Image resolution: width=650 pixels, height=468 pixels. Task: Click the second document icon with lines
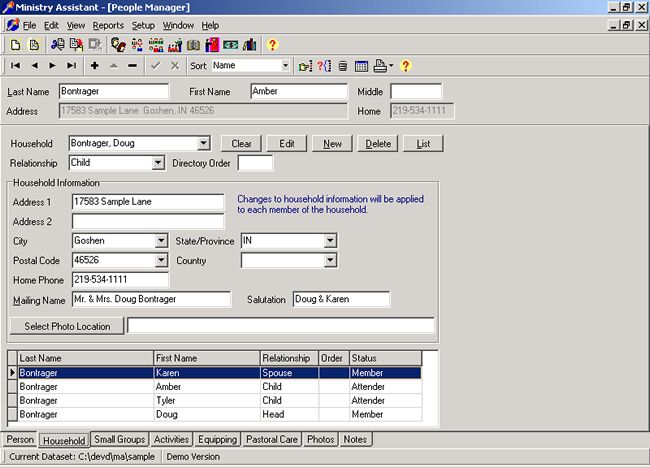point(34,45)
